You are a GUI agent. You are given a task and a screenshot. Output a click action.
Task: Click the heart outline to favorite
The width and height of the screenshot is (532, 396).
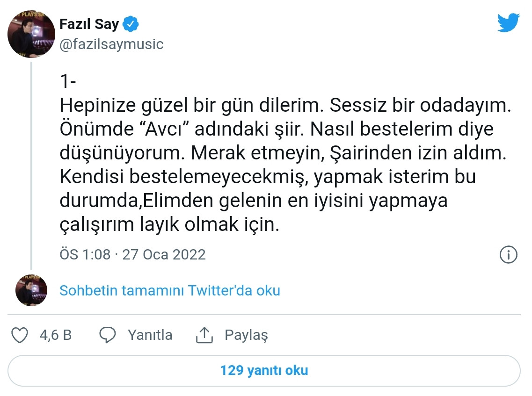pos(20,335)
